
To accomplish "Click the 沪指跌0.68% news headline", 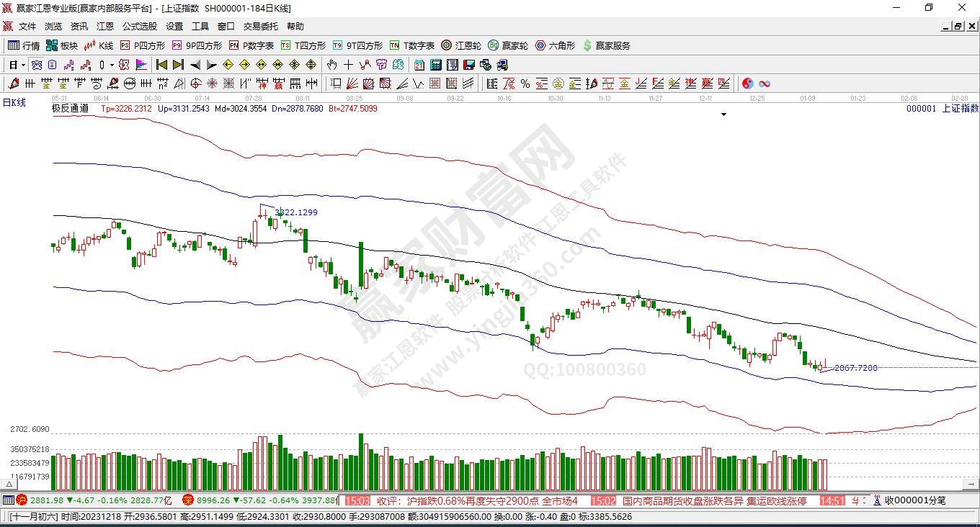I will (x=477, y=500).
